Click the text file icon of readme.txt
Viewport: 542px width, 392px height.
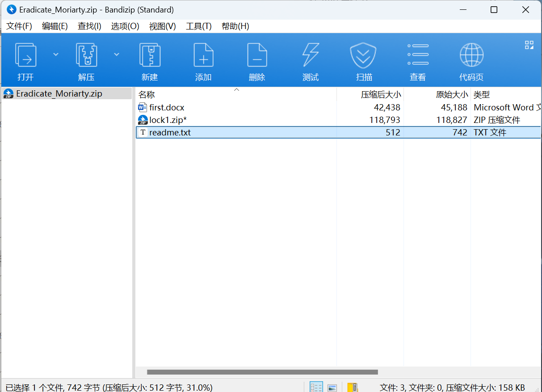pyautogui.click(x=143, y=132)
